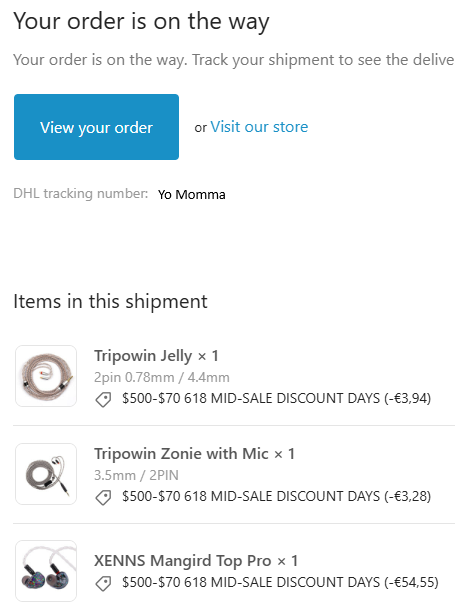Screen dimensions: 455x611
Task: Click the 2pin 0.78mm / 4.4mm variant text
Action: tap(162, 377)
